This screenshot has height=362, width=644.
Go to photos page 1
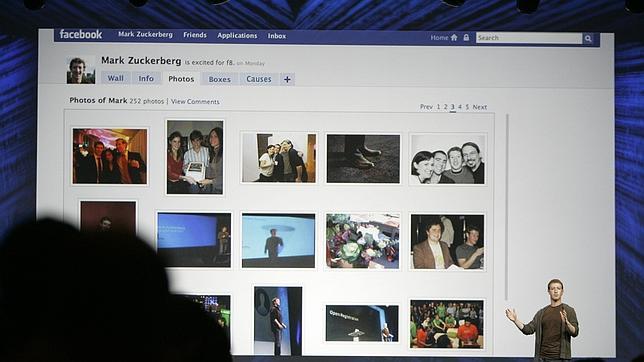(x=438, y=107)
